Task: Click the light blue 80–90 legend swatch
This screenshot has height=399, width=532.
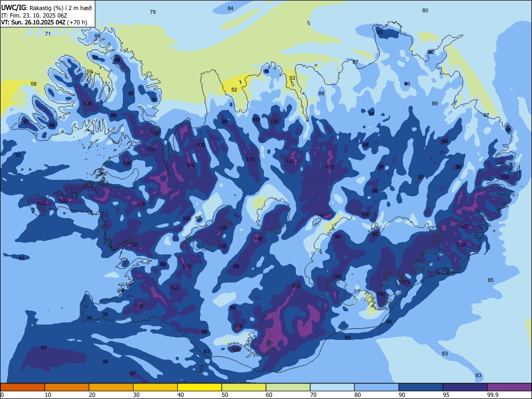Action: [377, 387]
